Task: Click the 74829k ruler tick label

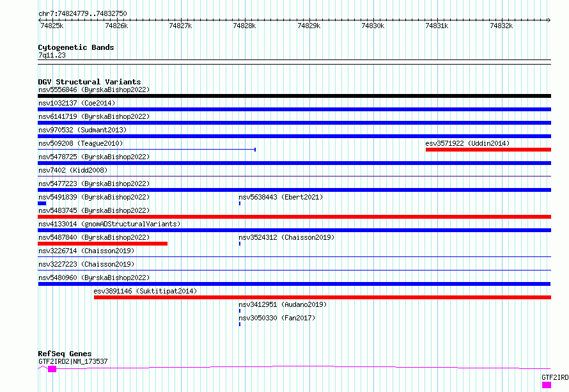Action: coord(309,26)
